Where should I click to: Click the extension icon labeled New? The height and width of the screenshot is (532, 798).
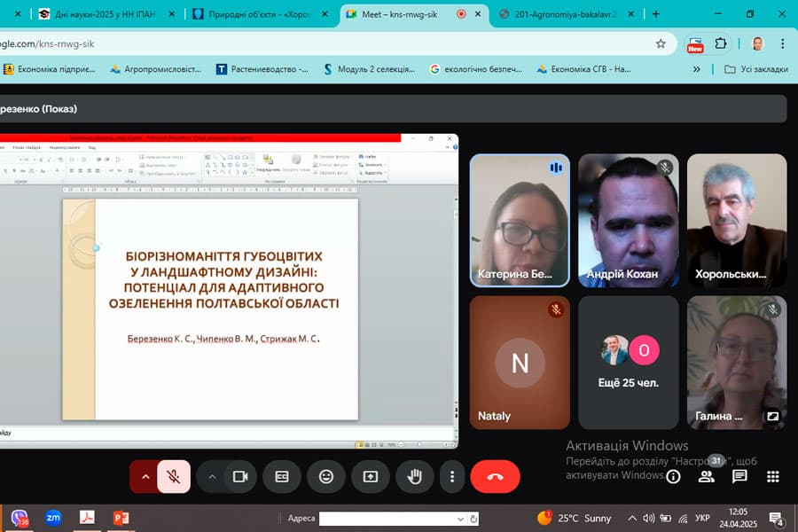[x=694, y=44]
